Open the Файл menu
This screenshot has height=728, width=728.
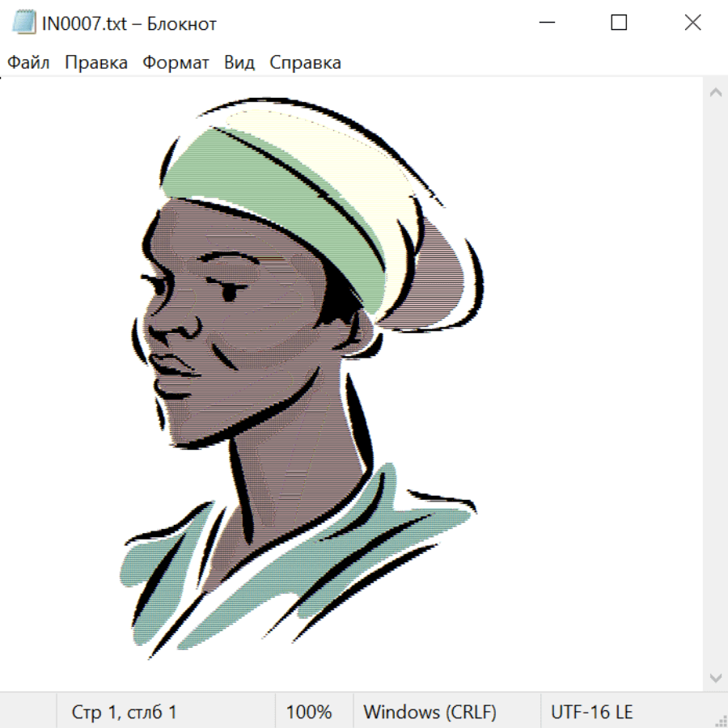[28, 63]
